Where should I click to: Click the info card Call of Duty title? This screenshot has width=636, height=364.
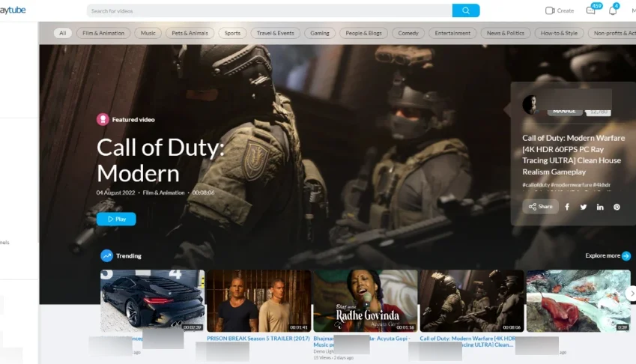[574, 155]
